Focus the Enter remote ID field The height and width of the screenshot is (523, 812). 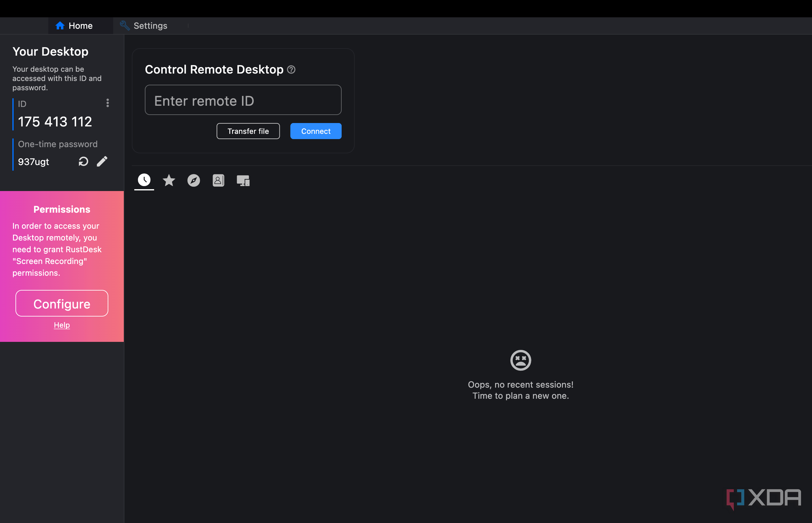[243, 100]
